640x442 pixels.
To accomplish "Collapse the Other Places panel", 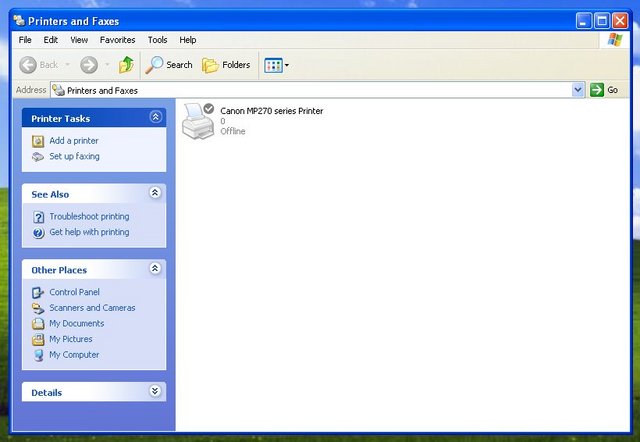I will pyautogui.click(x=155, y=269).
